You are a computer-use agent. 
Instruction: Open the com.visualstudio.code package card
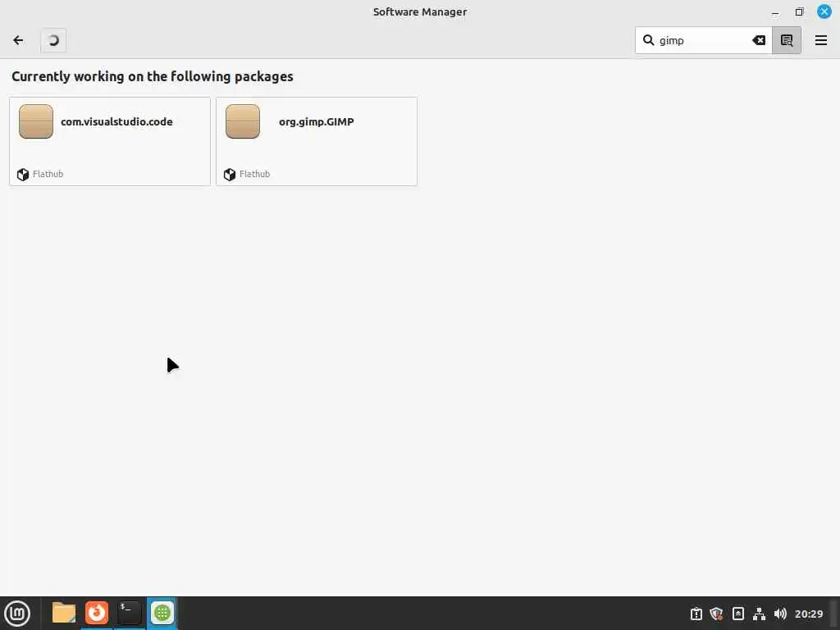pyautogui.click(x=110, y=141)
